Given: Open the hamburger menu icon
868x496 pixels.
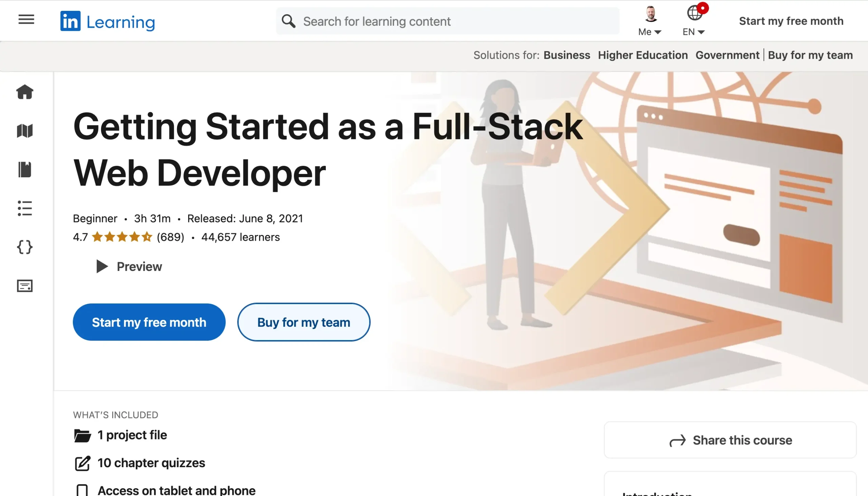Looking at the screenshot, I should 26,19.
